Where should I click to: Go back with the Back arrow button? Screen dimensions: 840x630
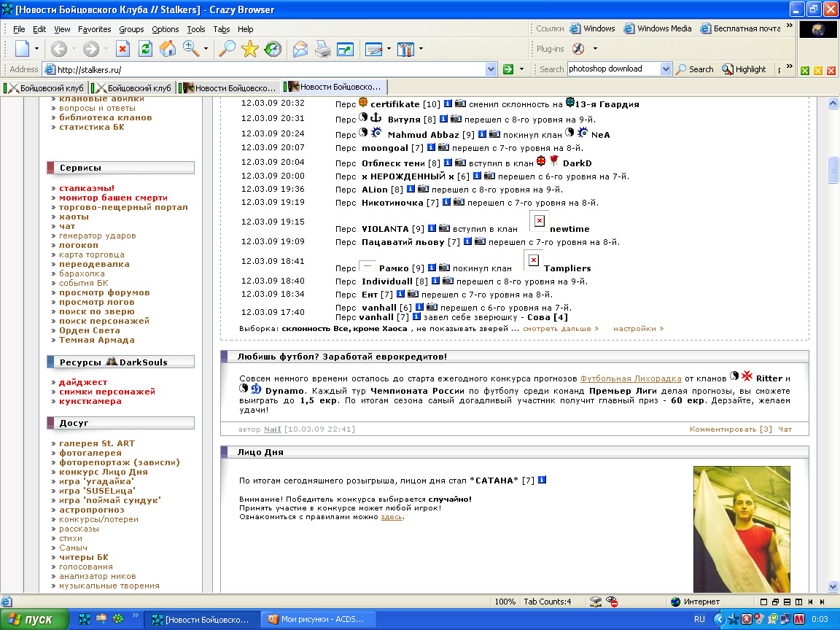(x=59, y=50)
